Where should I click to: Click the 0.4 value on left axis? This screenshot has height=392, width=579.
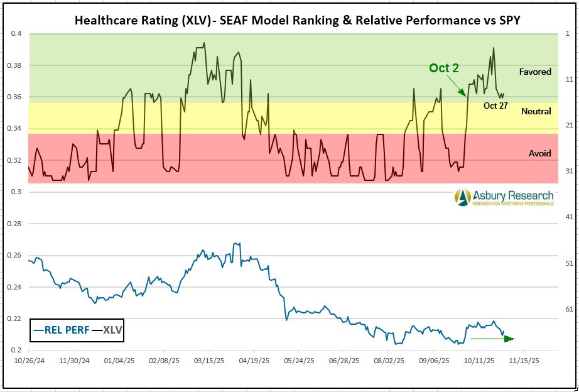click(18, 33)
